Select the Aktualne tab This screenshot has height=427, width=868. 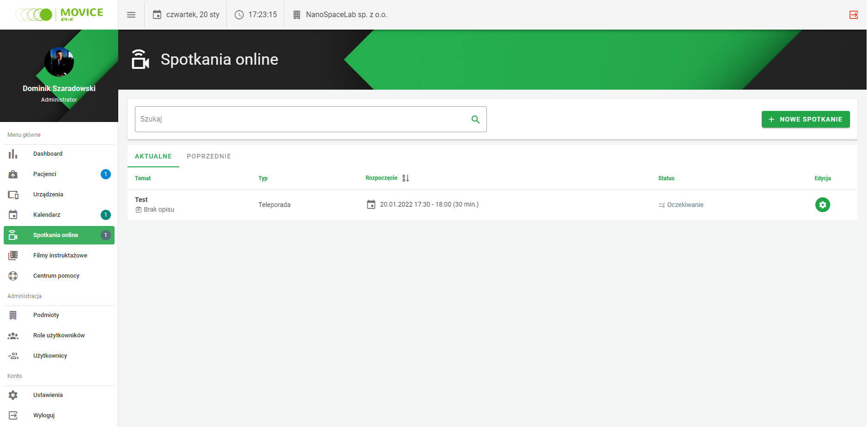(x=153, y=156)
